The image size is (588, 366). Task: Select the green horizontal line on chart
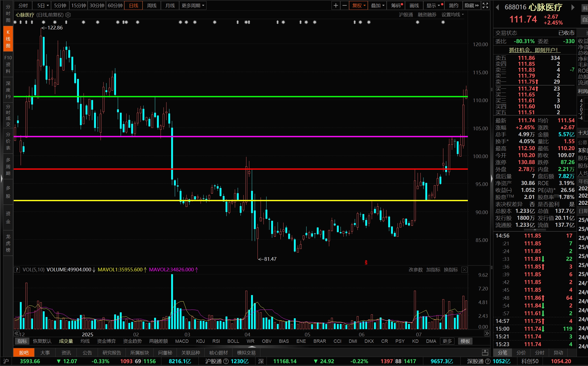241,96
